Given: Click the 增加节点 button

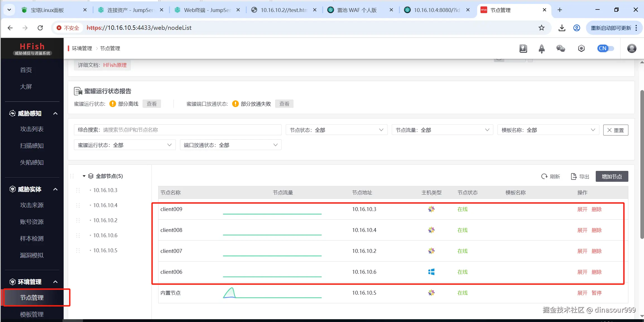Looking at the screenshot, I should (612, 176).
